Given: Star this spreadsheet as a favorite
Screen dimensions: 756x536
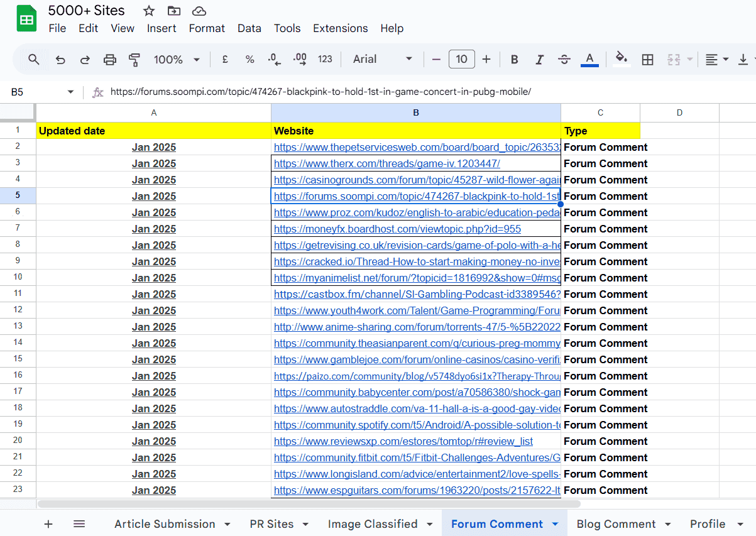Looking at the screenshot, I should [149, 11].
